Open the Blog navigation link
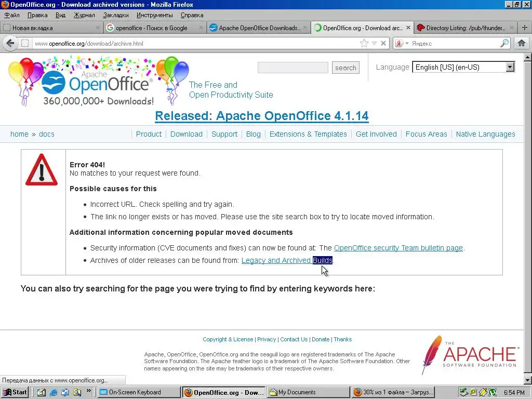The width and height of the screenshot is (532, 399). 254,134
